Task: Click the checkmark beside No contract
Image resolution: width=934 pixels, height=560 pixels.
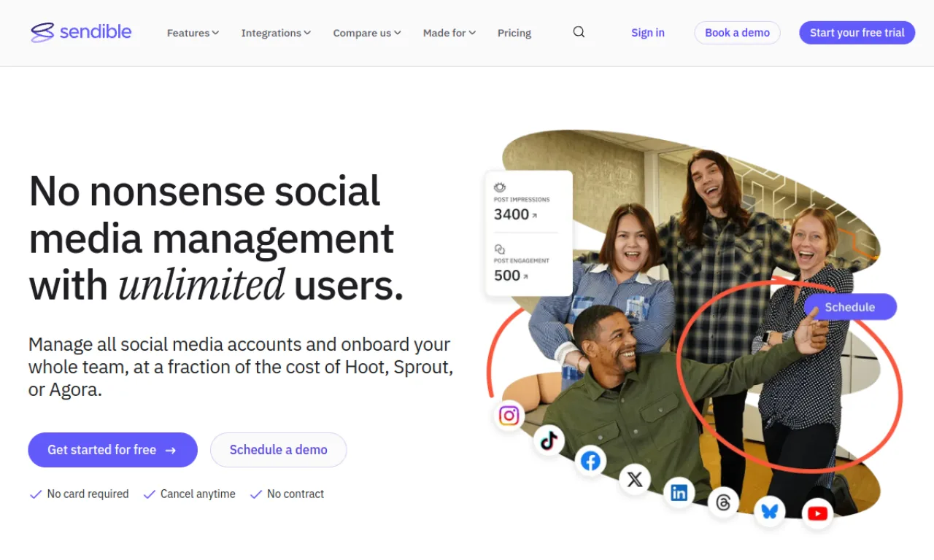Action: tap(255, 494)
